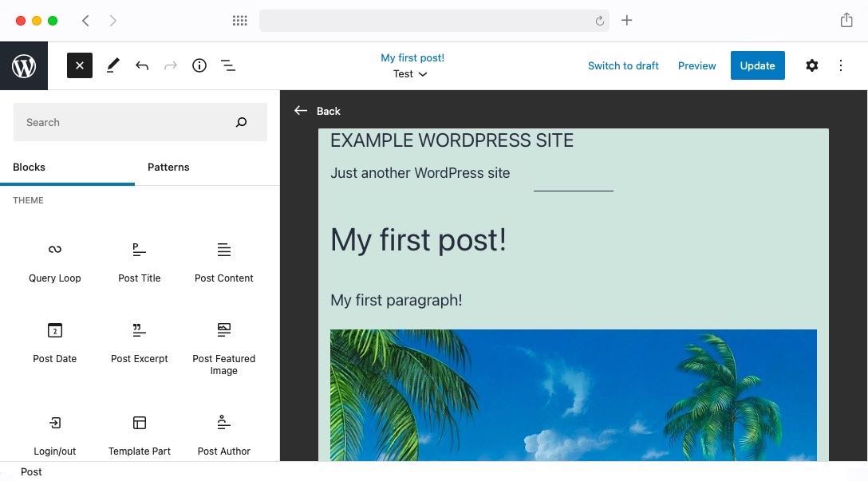Select the Blocks tab
This screenshot has width=868, height=481.
click(29, 167)
